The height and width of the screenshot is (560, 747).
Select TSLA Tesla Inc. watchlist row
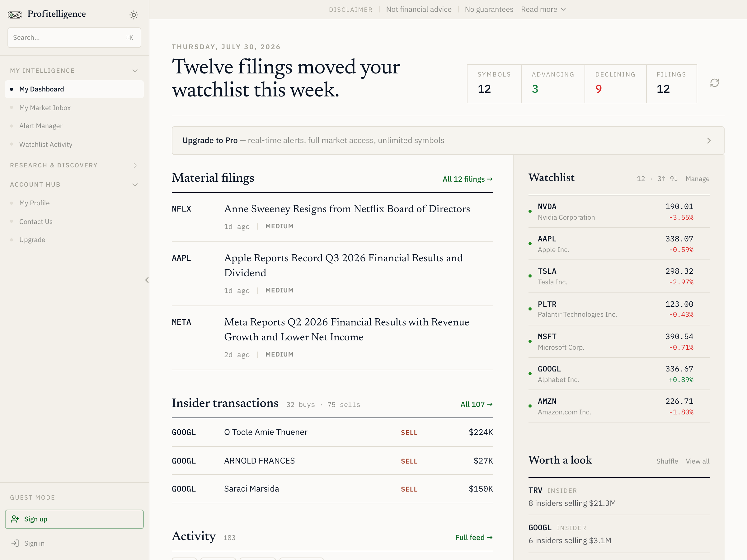tap(619, 277)
